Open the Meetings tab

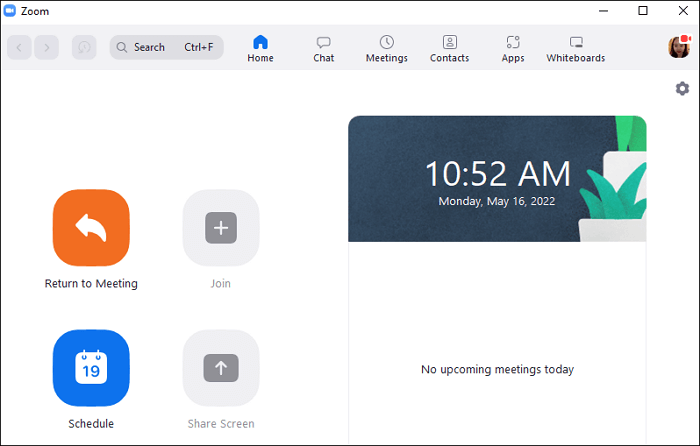(x=387, y=49)
